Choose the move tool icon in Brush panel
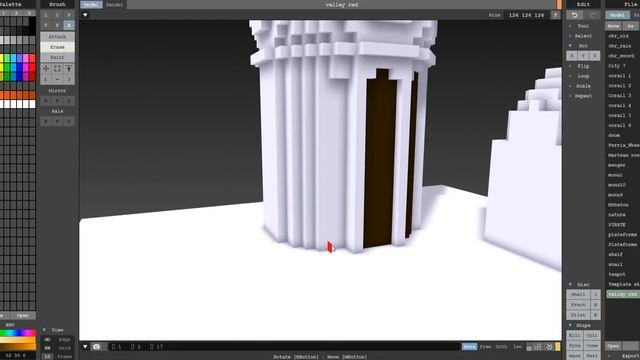Image resolution: width=640 pixels, height=360 pixels. [46, 69]
